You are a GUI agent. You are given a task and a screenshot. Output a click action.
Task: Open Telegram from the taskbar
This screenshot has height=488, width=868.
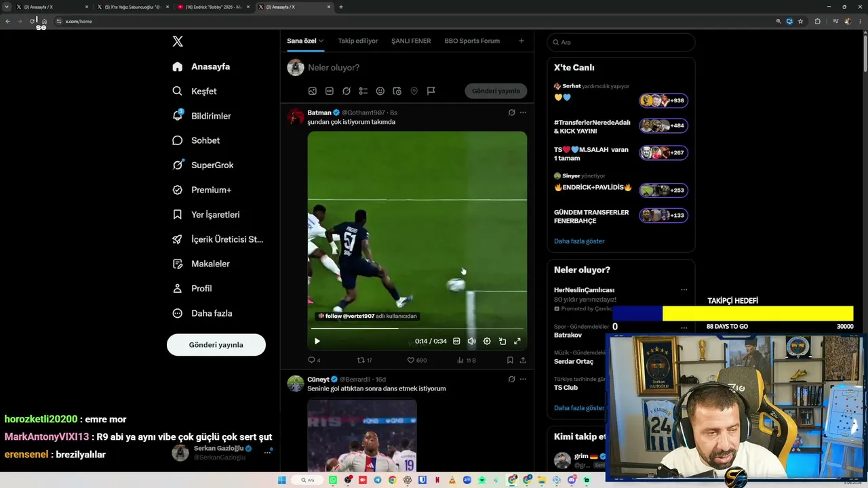378,480
